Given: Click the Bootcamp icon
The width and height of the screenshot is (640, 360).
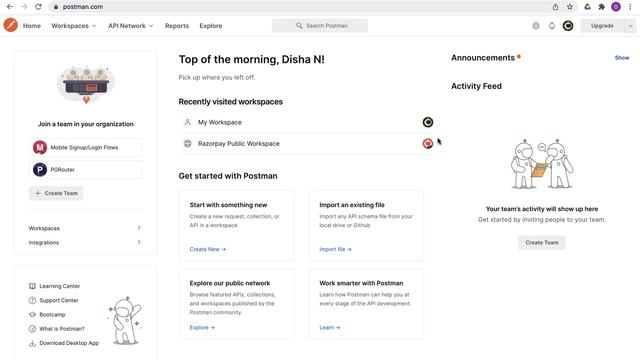Looking at the screenshot, I should coord(32,315).
